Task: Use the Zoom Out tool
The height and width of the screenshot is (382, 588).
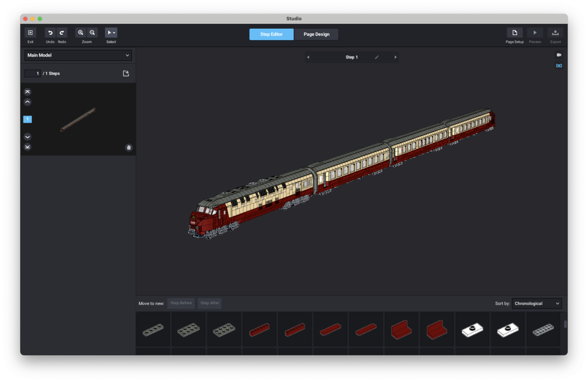Action: (92, 33)
